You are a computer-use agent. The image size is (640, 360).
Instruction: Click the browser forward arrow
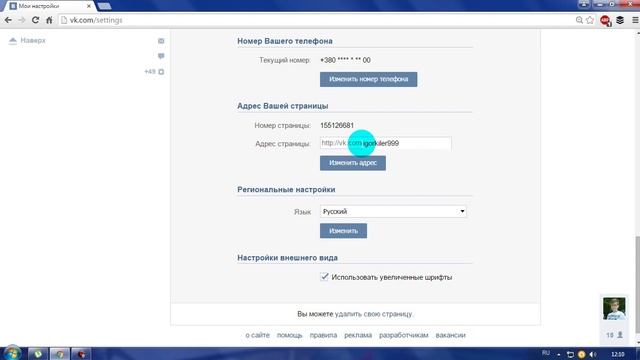[x=22, y=20]
